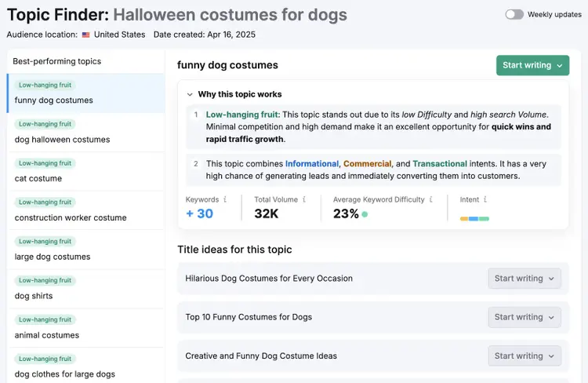Open the green Start writing dropdown

click(x=532, y=65)
